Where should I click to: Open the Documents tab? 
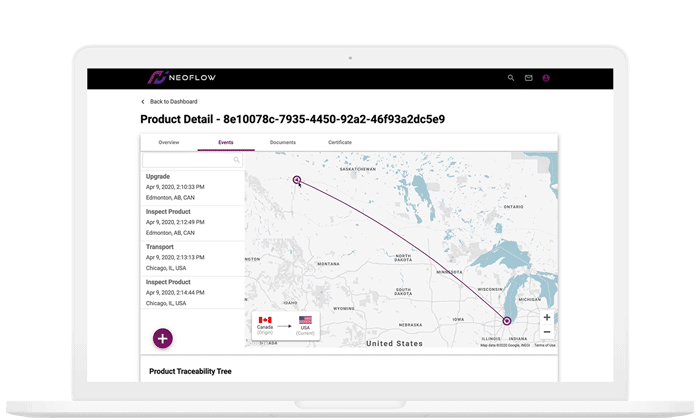pos(283,142)
